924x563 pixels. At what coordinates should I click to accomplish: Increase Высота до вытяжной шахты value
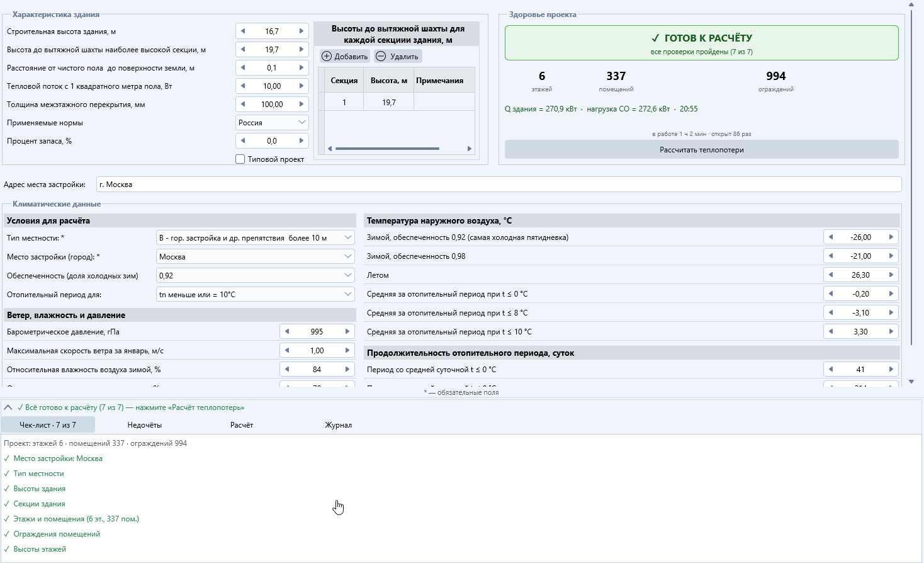click(x=301, y=49)
